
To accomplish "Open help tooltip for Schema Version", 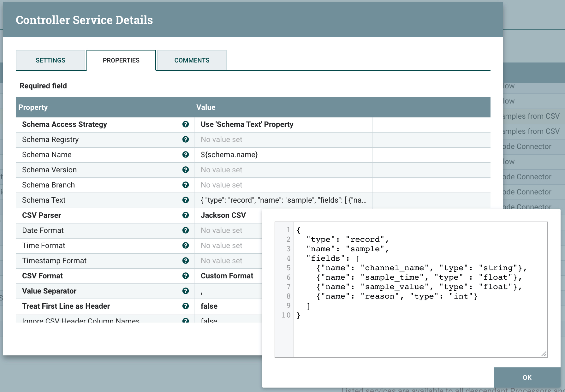I will pyautogui.click(x=186, y=170).
